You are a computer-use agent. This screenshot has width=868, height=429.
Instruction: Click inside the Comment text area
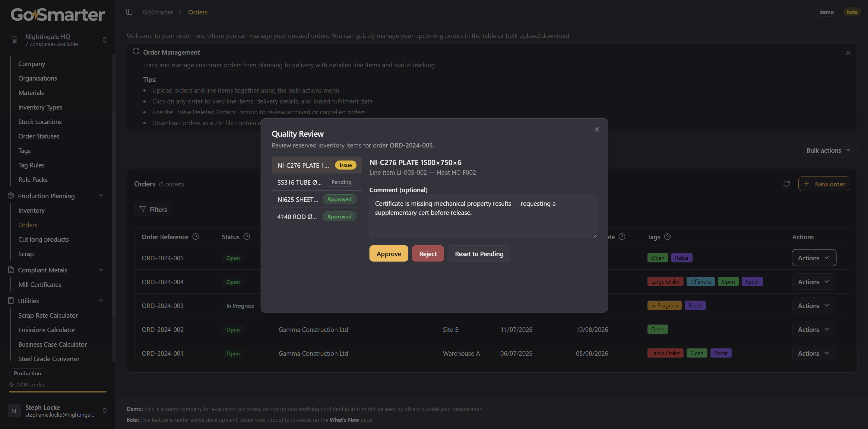(483, 216)
